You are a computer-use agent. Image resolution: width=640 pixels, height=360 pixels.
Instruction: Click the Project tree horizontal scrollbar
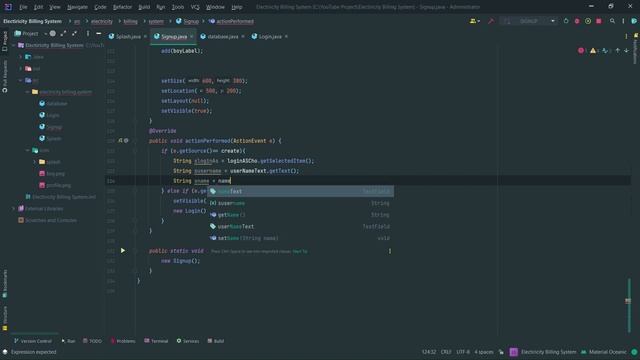(35, 333)
